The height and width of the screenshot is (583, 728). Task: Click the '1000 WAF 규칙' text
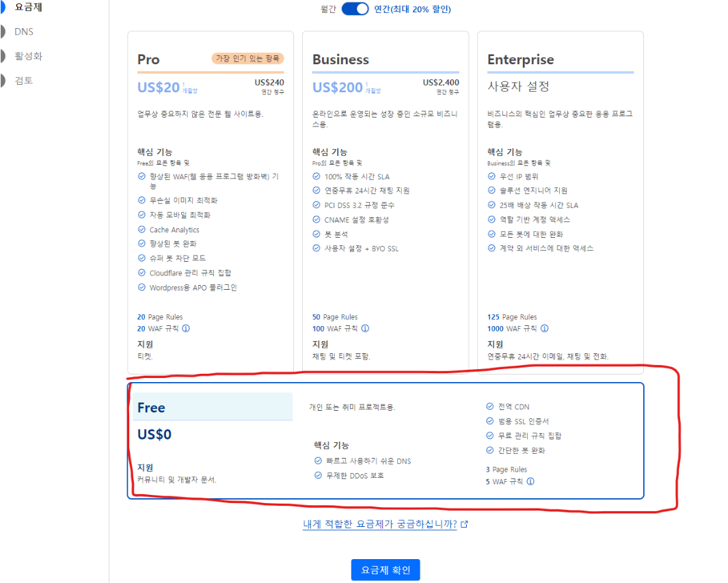coord(512,329)
